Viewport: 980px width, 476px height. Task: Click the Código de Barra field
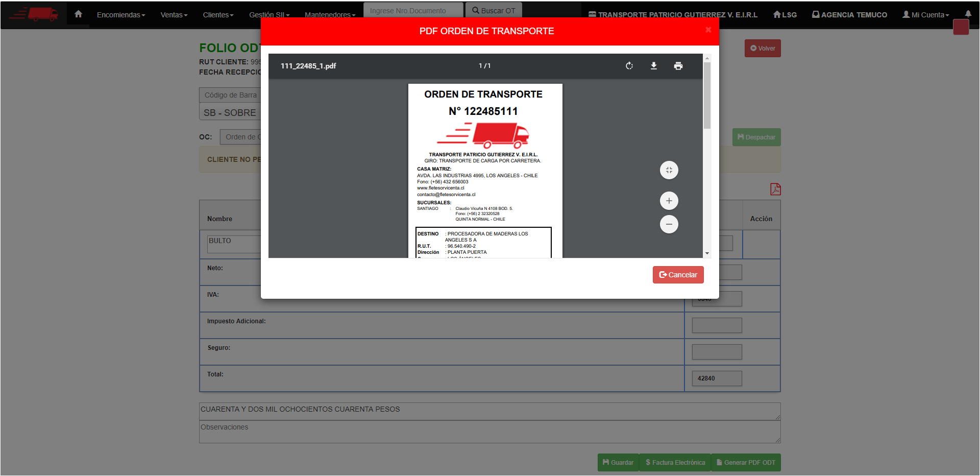tap(230, 95)
